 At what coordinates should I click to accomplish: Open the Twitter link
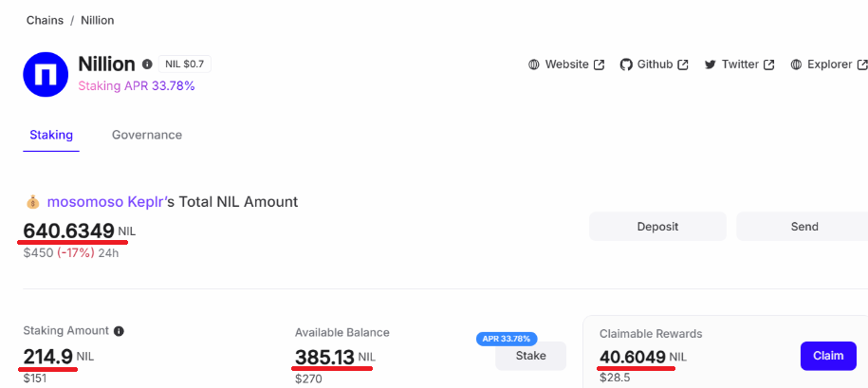740,65
